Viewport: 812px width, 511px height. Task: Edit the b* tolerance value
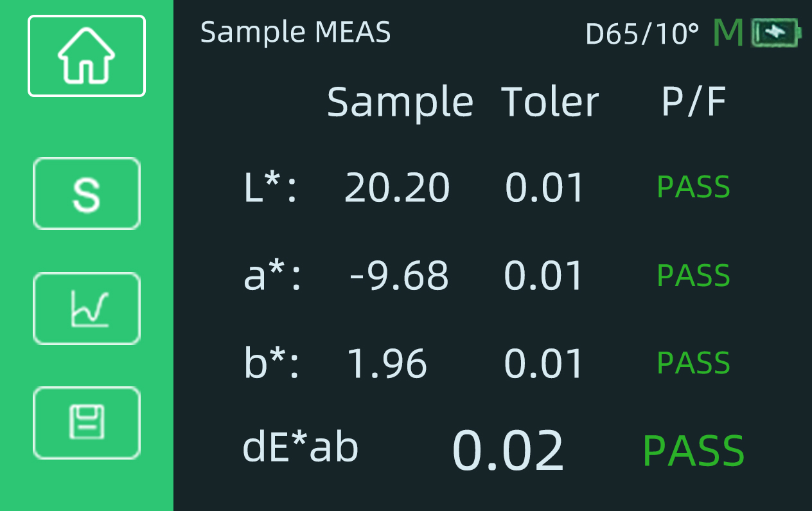coord(544,363)
